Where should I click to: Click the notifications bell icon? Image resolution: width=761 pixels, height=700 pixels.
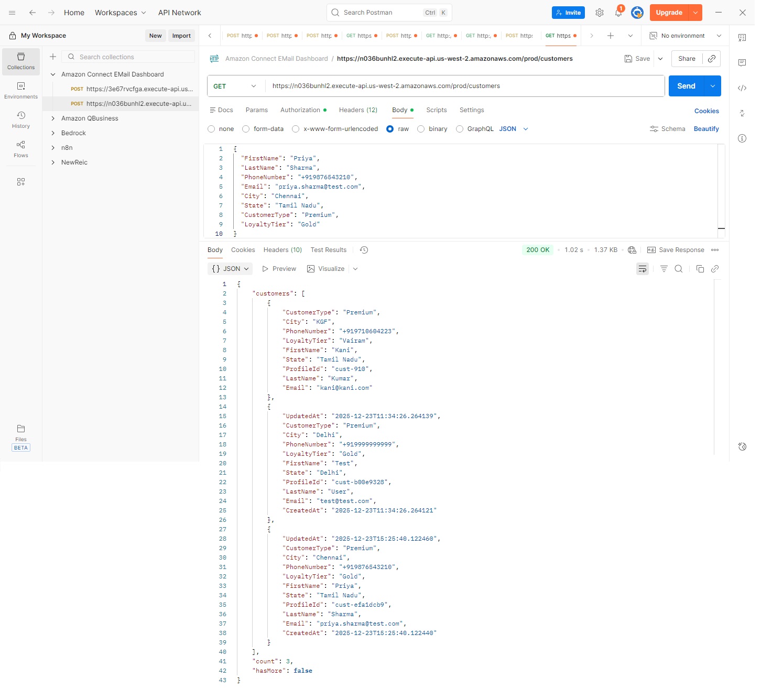click(x=618, y=13)
